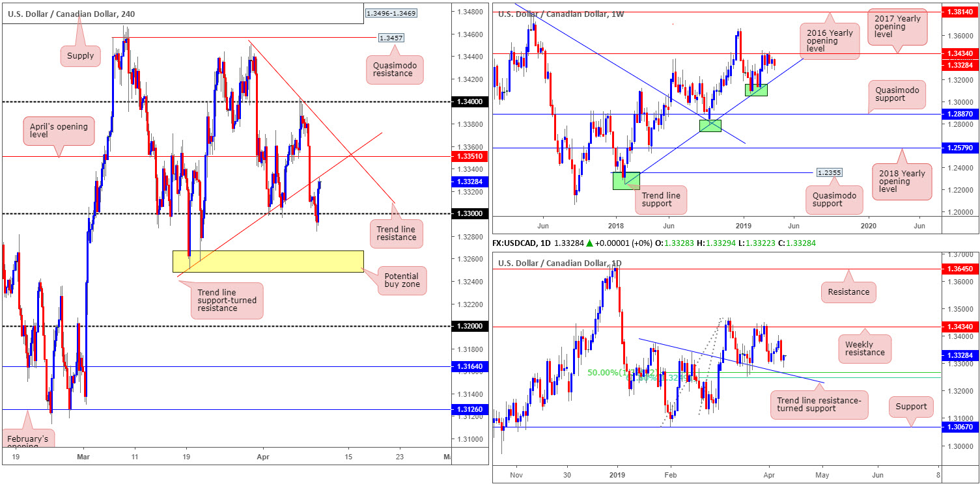Click Quasimodo support callout under 1.2355 tag

click(833, 198)
